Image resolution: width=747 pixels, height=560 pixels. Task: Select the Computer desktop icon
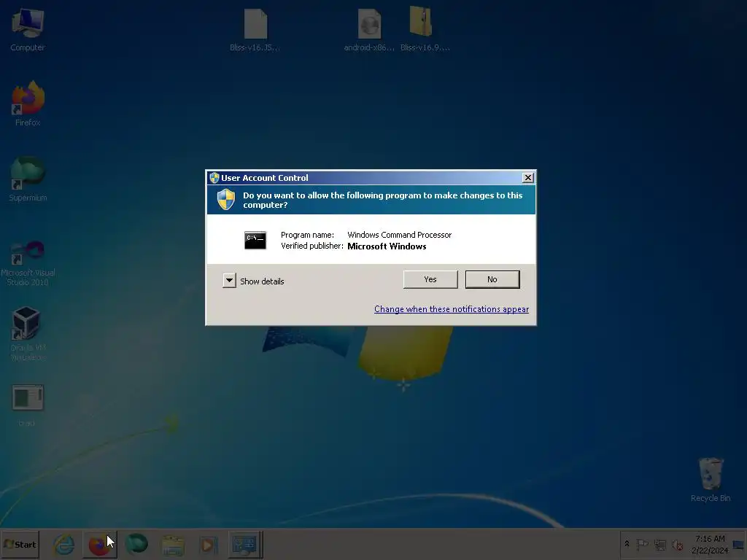(28, 30)
